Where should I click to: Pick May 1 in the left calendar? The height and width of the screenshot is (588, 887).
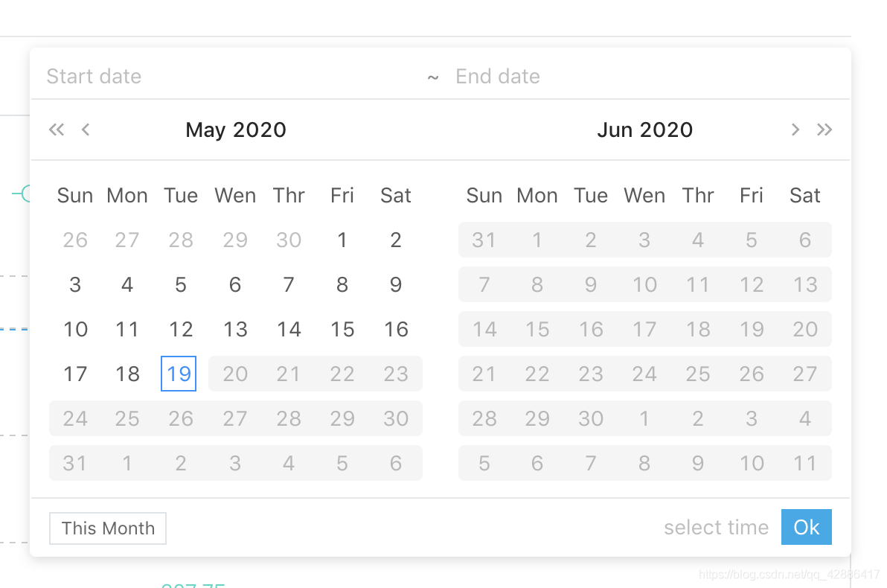click(x=342, y=240)
